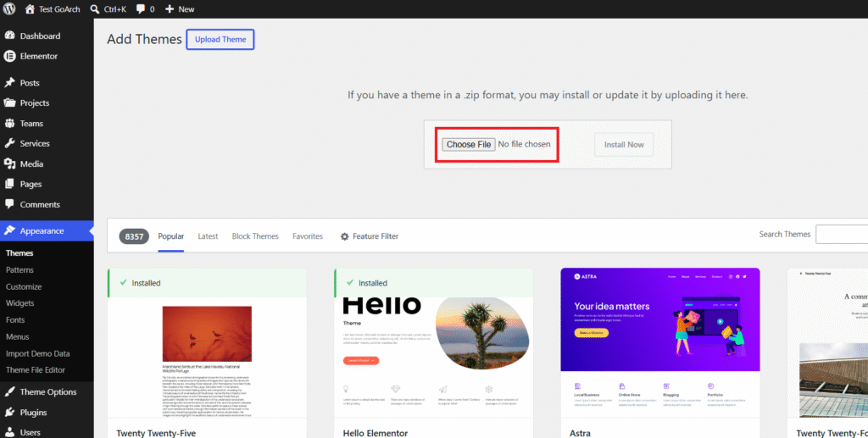The image size is (868, 438).
Task: Click the Media sidebar icon
Action: click(9, 164)
